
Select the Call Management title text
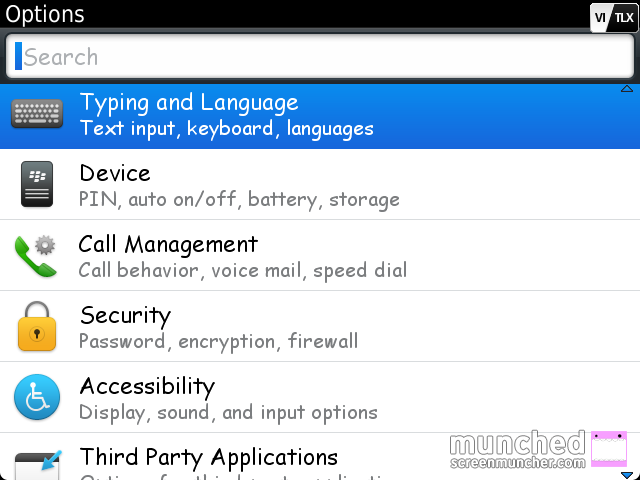click(168, 244)
